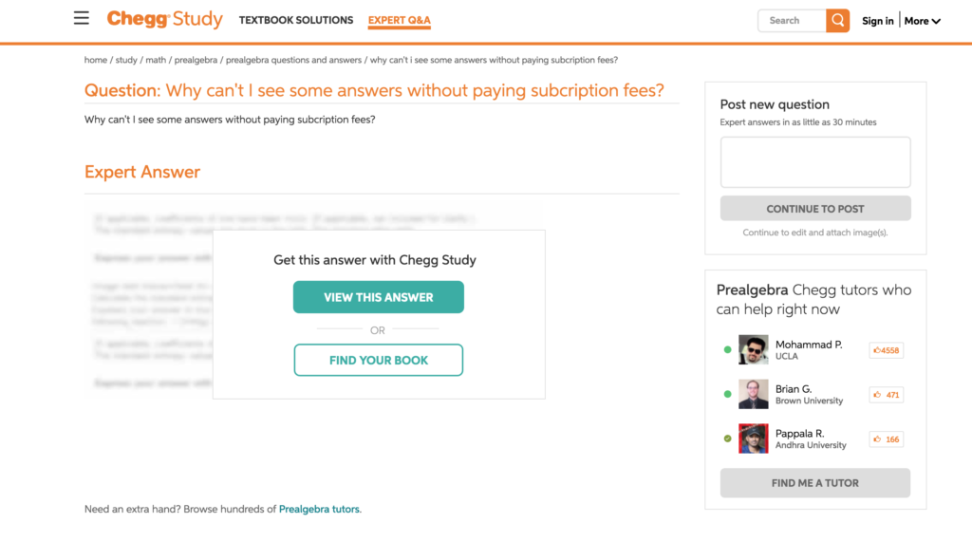Expand the More dropdown in header
The image size is (972, 560).
coord(922,21)
